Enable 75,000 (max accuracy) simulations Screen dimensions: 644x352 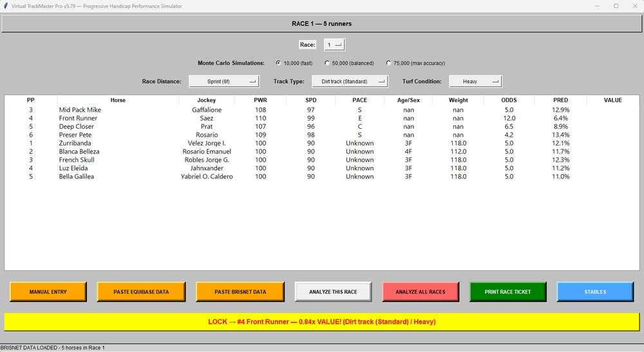[x=388, y=63]
